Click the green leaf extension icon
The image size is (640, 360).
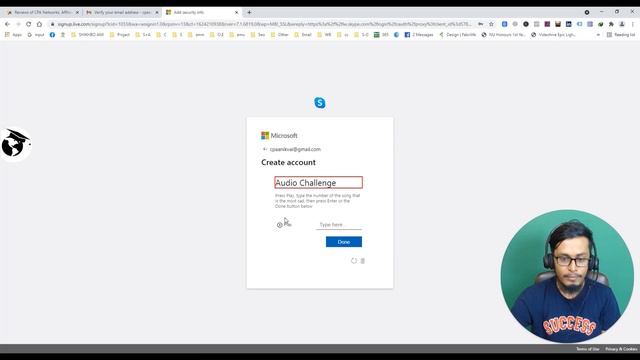(x=600, y=24)
